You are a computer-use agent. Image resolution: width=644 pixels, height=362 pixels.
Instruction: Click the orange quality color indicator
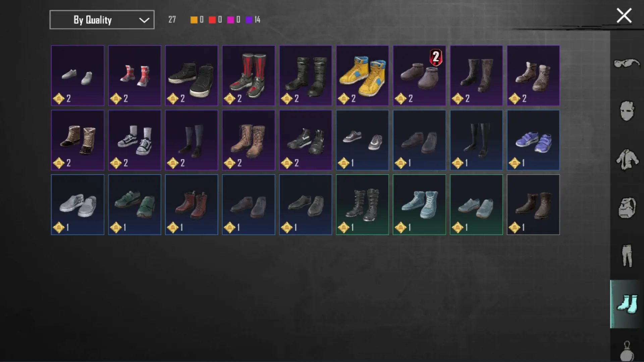point(194,20)
